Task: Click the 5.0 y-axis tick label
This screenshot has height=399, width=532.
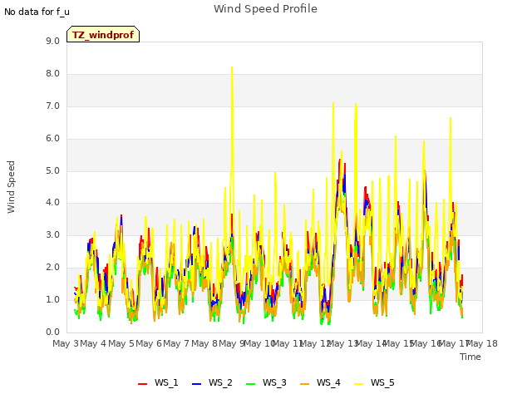Action: [x=52, y=170]
